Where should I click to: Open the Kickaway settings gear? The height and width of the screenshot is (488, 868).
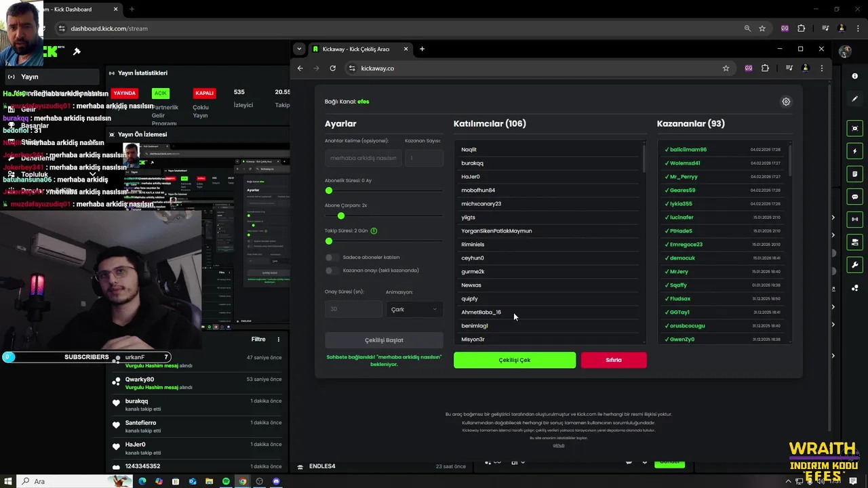click(x=786, y=102)
